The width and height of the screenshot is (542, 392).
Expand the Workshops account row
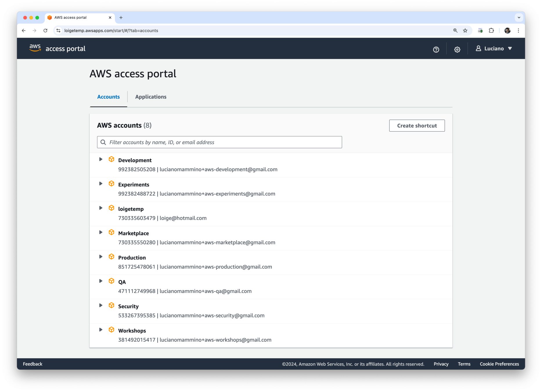click(101, 330)
